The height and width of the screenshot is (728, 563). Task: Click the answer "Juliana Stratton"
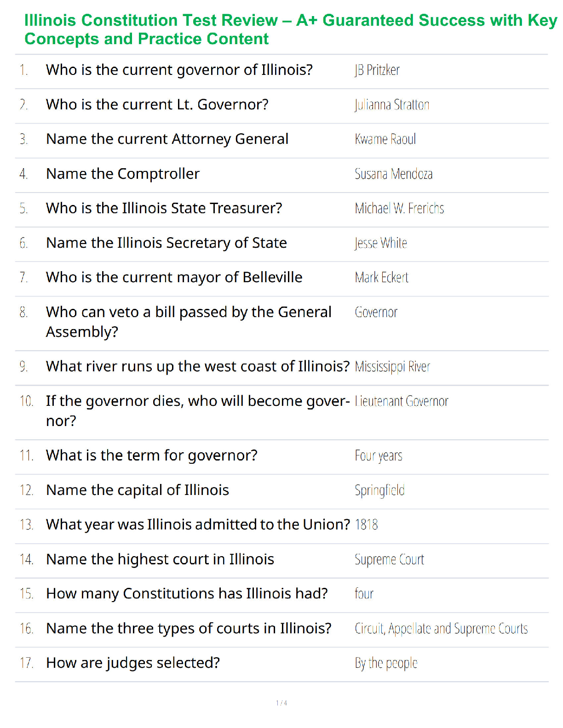(x=392, y=105)
